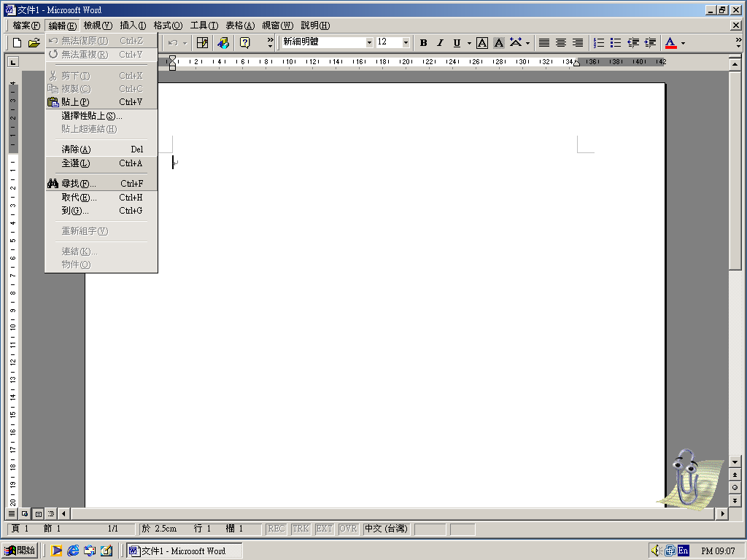The width and height of the screenshot is (747, 560).
Task: Toggle Underline formatting
Action: (x=457, y=43)
